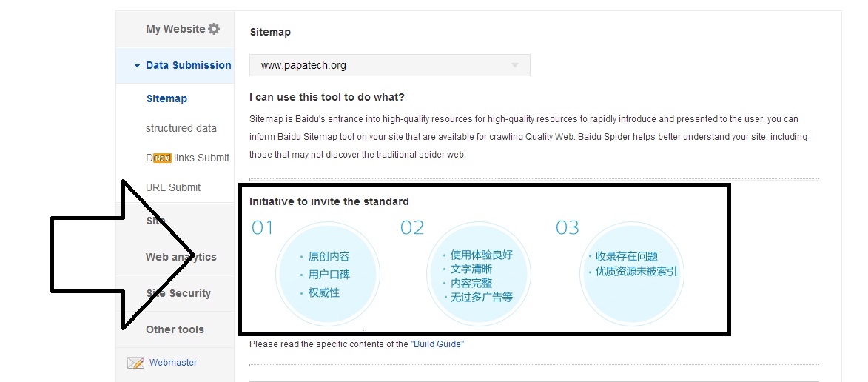
Task: Open the Build Guide link
Action: tap(437, 344)
